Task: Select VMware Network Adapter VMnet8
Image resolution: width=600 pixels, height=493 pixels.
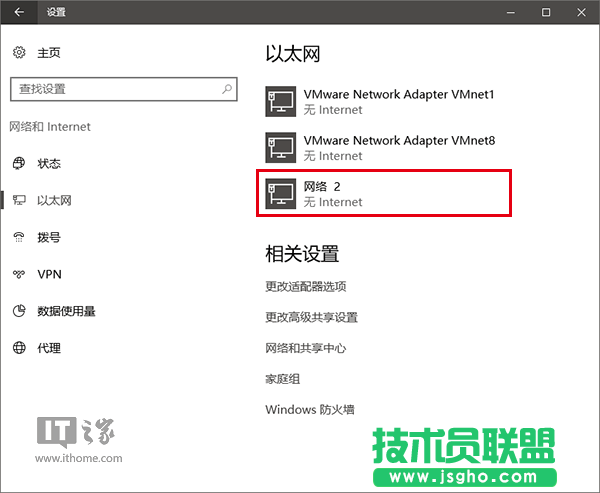Action: [x=380, y=148]
